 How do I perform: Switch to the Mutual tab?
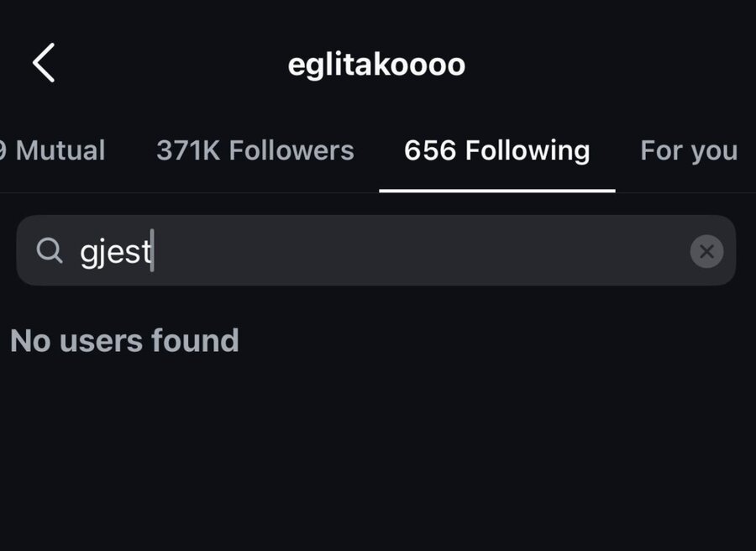53,151
